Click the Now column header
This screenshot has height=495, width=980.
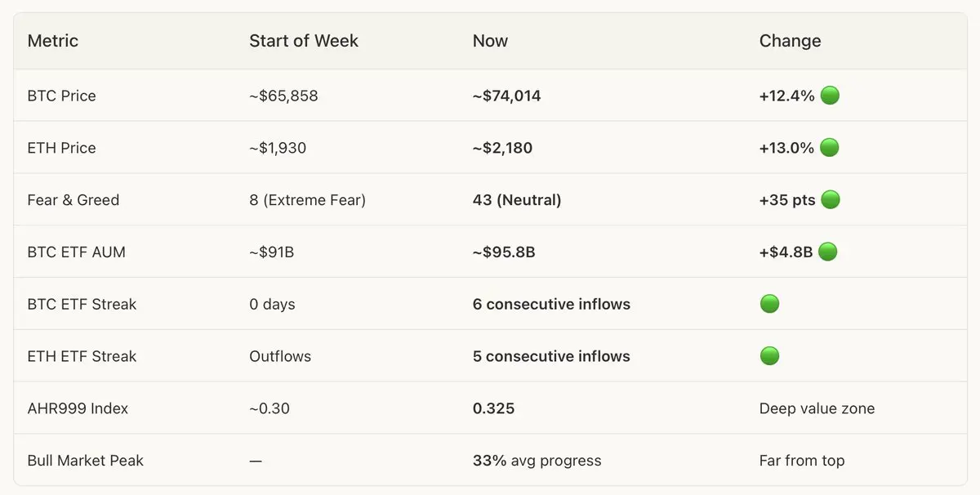(x=490, y=41)
